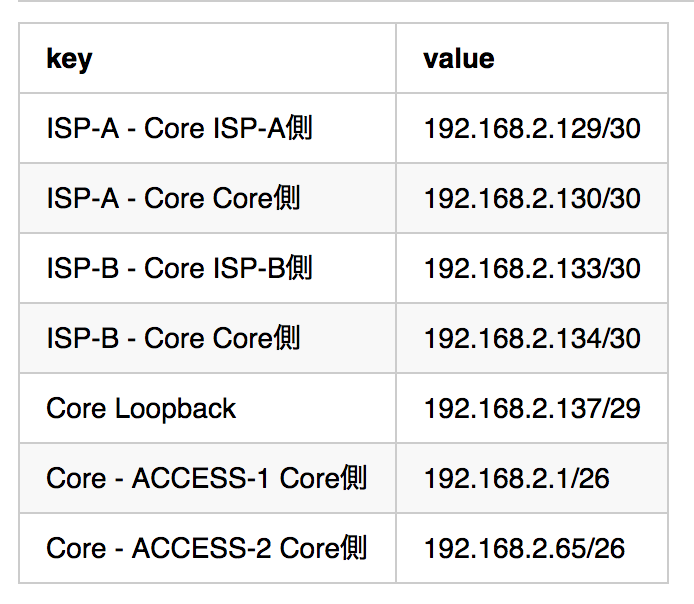Select the 'ISP-A - Core Core側' key cell
This screenshot has height=604, width=694.
click(x=173, y=198)
